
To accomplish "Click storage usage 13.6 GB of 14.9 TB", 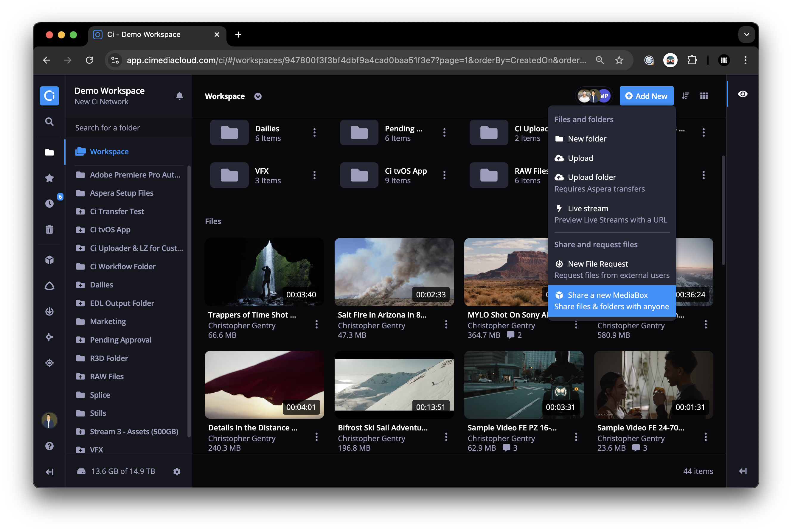I will [x=116, y=472].
